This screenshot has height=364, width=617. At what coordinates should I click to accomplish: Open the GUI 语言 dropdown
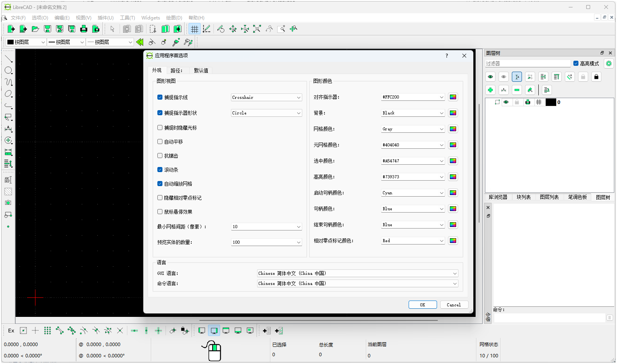pos(358,273)
